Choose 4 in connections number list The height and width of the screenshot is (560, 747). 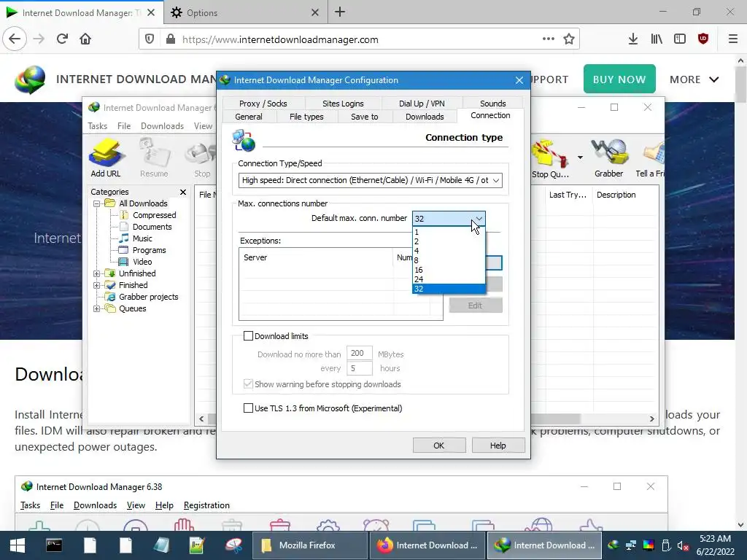point(449,251)
